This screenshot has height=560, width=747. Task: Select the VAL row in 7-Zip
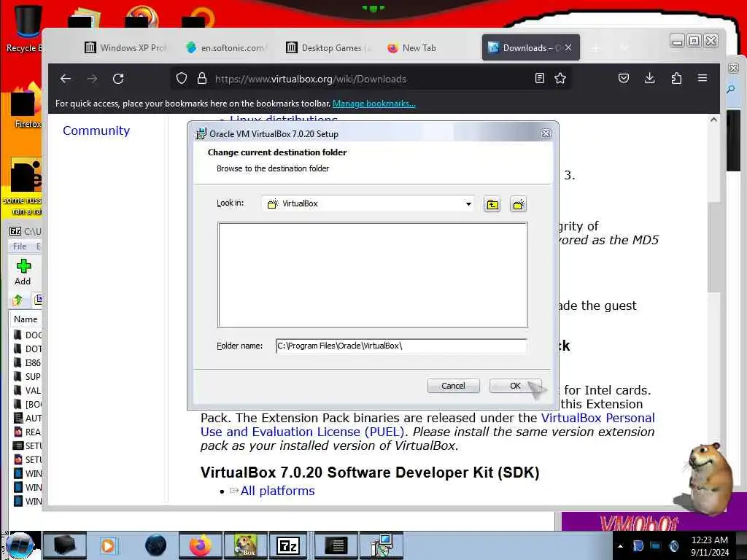(28, 391)
